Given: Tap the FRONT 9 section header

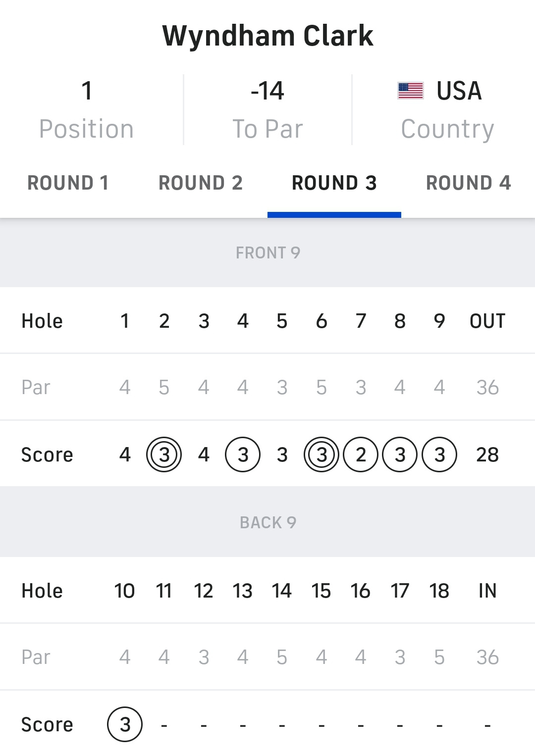Looking at the screenshot, I should 267,253.
